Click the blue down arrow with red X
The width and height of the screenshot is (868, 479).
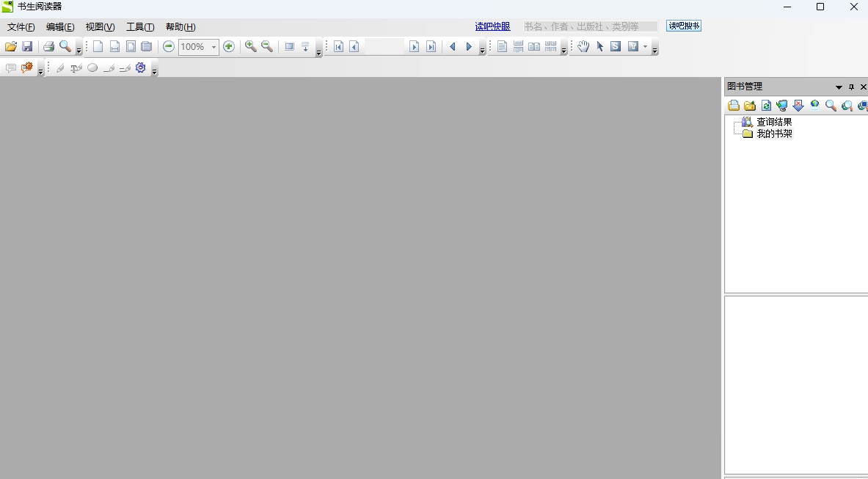point(798,105)
